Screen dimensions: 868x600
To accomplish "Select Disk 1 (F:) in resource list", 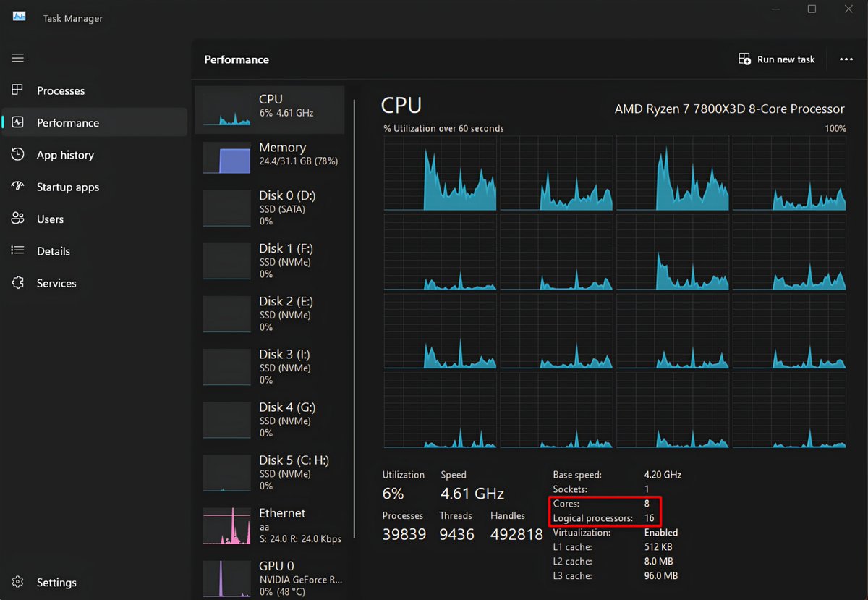I will tap(270, 262).
